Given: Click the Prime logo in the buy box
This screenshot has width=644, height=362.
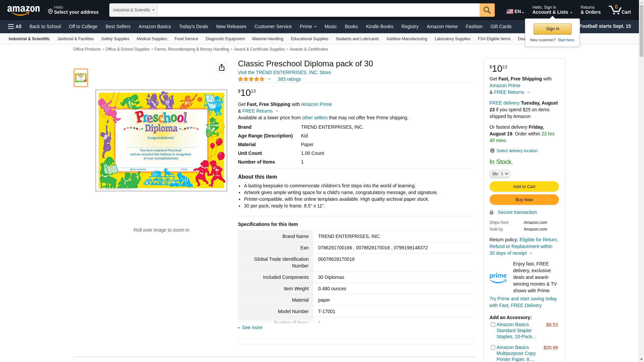Looking at the screenshot, I should 498,278.
